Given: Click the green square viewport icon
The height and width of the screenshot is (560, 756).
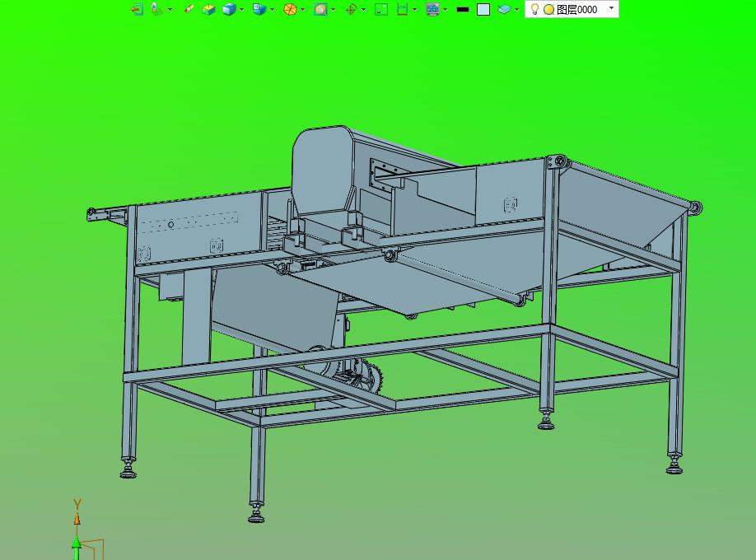Looking at the screenshot, I should (x=381, y=9).
